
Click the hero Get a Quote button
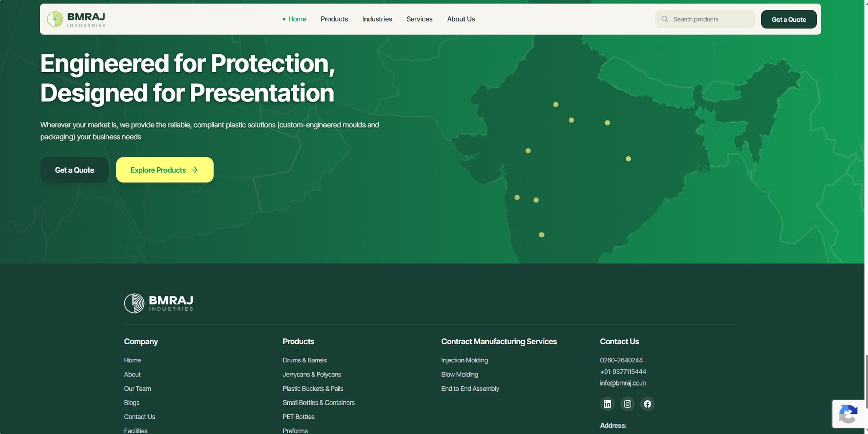click(x=75, y=170)
